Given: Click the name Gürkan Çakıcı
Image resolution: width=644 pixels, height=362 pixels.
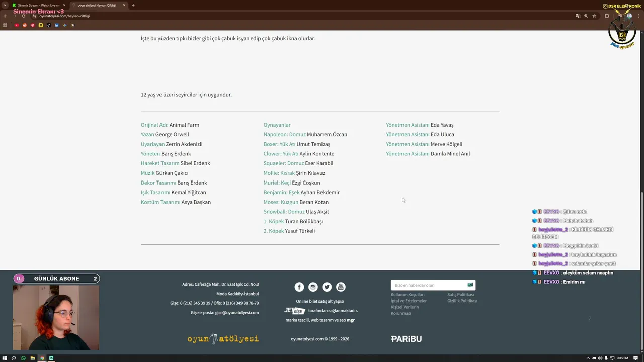Looking at the screenshot, I should (172, 173).
